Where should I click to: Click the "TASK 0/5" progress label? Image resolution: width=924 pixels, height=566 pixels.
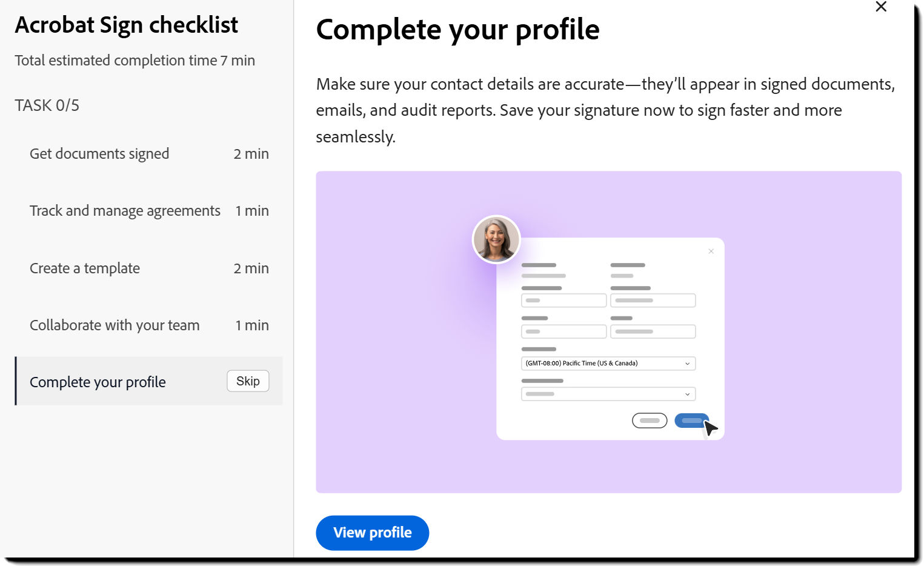coord(47,105)
